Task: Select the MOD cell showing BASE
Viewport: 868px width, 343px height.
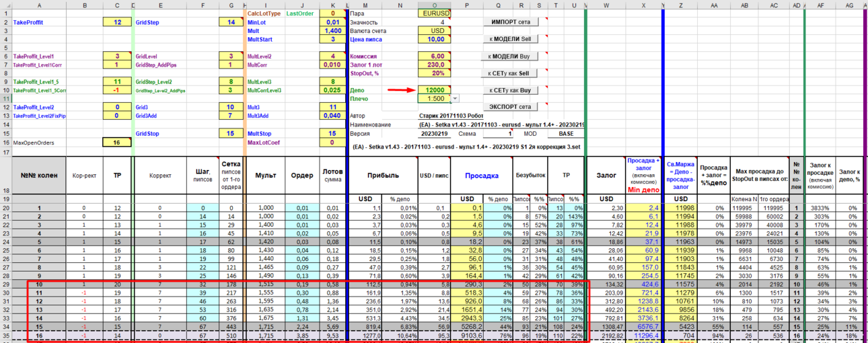Action: (x=566, y=133)
